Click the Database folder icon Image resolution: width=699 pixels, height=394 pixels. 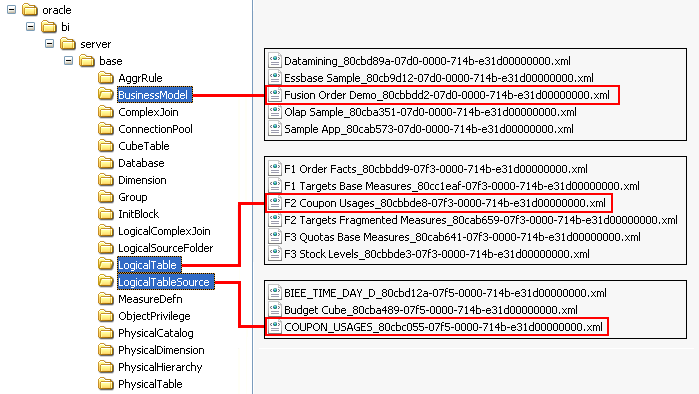(106, 163)
